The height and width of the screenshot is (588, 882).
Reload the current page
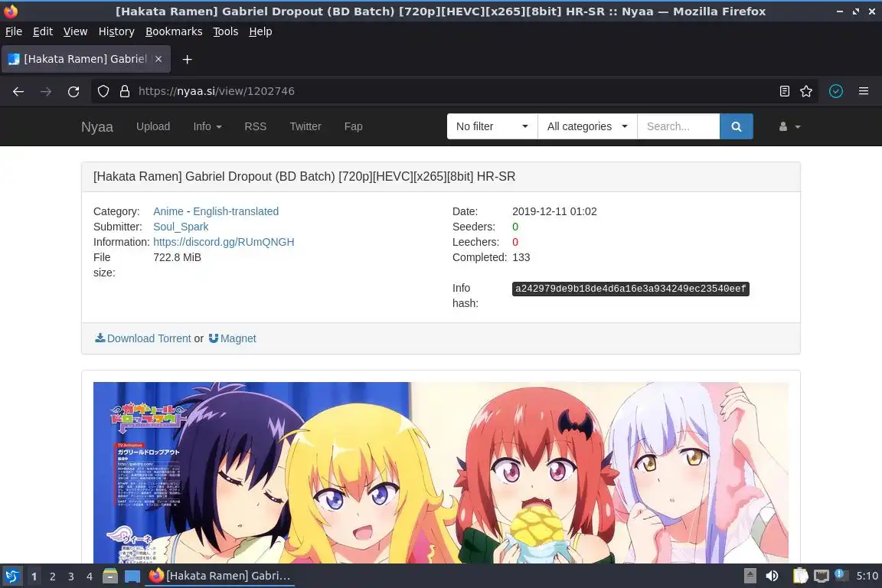73,91
